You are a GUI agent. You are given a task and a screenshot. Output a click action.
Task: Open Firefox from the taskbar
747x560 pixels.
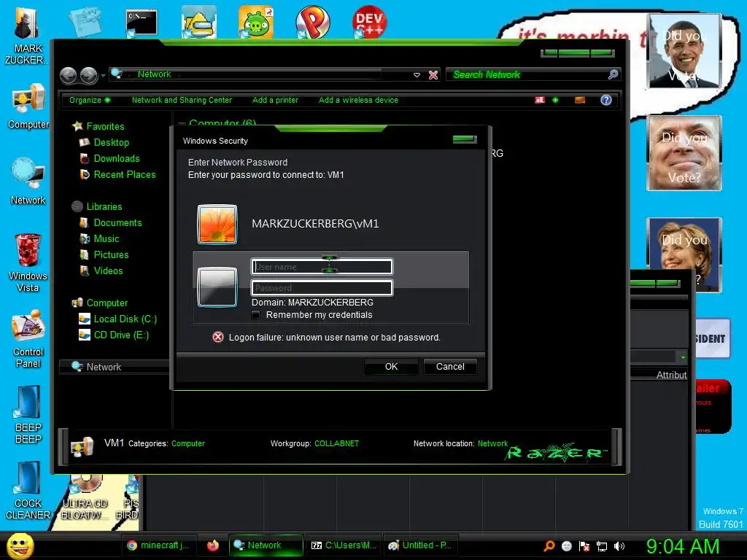[x=213, y=545]
